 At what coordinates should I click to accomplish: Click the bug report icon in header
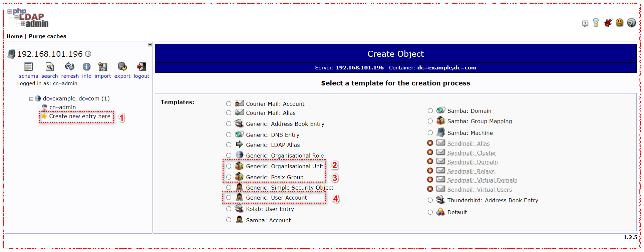click(x=608, y=23)
